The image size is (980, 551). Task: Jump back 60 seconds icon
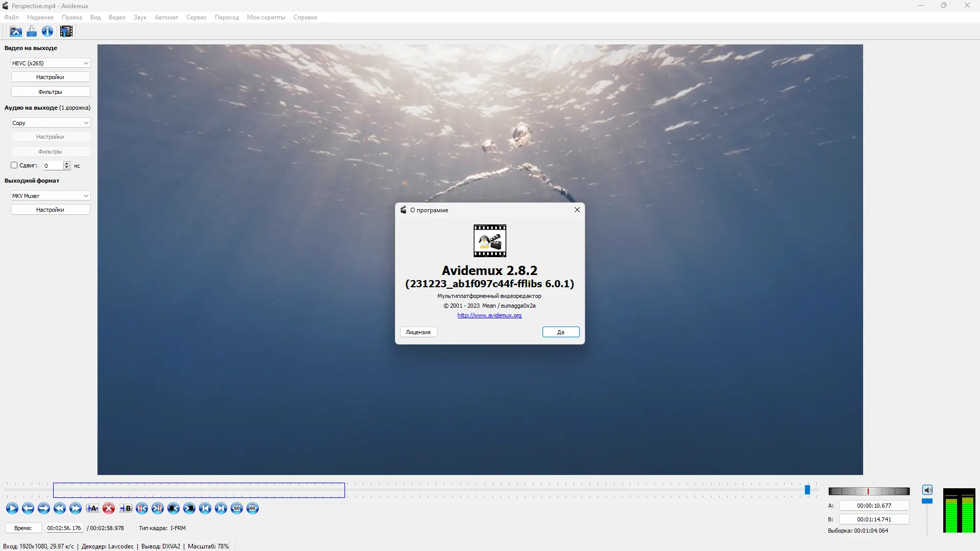click(237, 508)
